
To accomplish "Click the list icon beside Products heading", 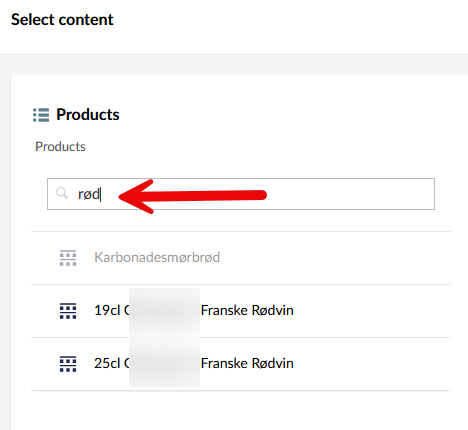I will coord(41,115).
